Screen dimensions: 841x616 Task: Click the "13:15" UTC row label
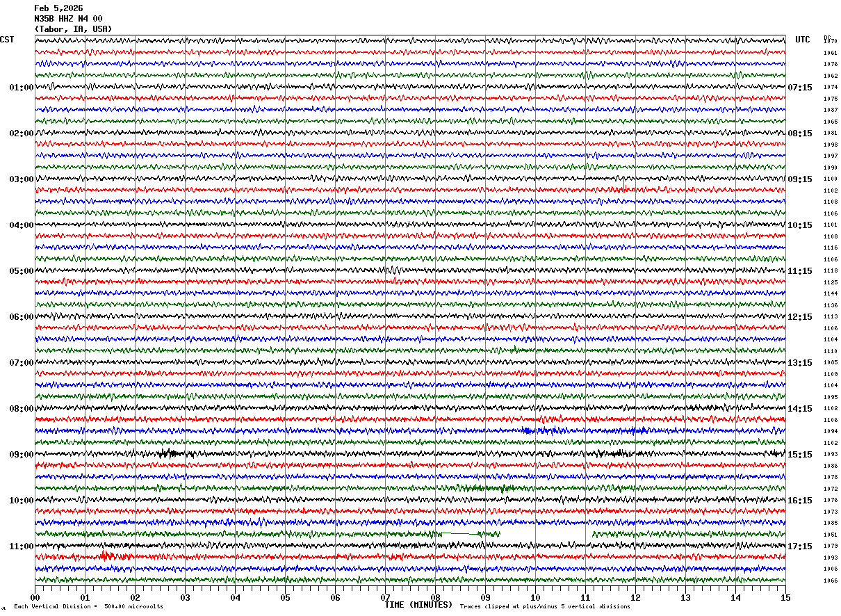[800, 363]
